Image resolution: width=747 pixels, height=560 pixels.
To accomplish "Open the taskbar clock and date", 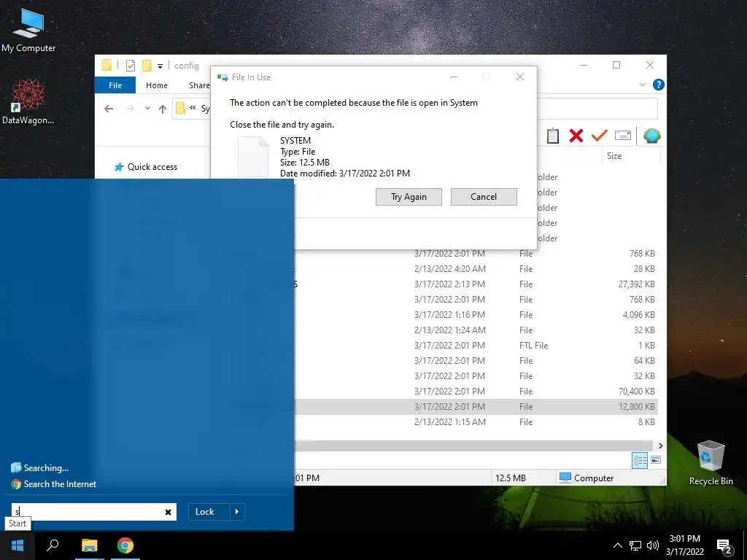I will [685, 545].
